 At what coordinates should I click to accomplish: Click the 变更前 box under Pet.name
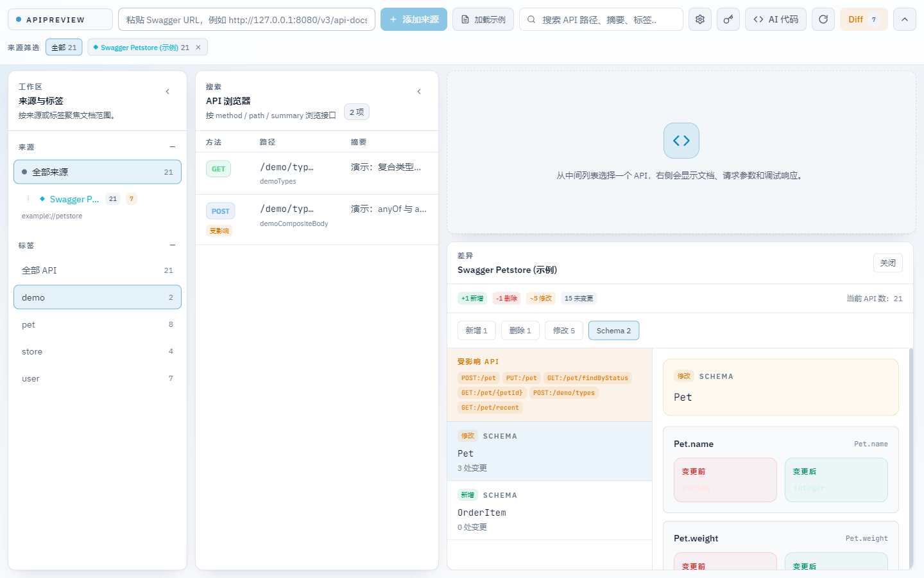[725, 480]
